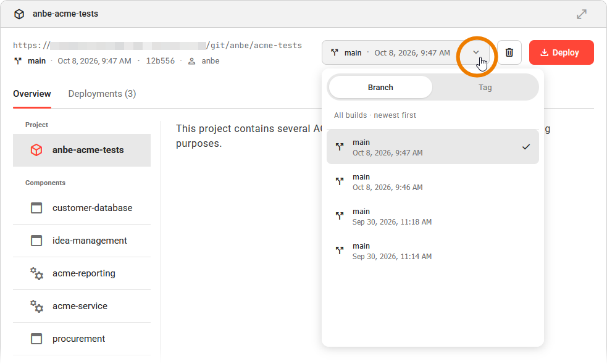Click the window icon next to procurement
This screenshot has height=364, width=607.
click(36, 339)
